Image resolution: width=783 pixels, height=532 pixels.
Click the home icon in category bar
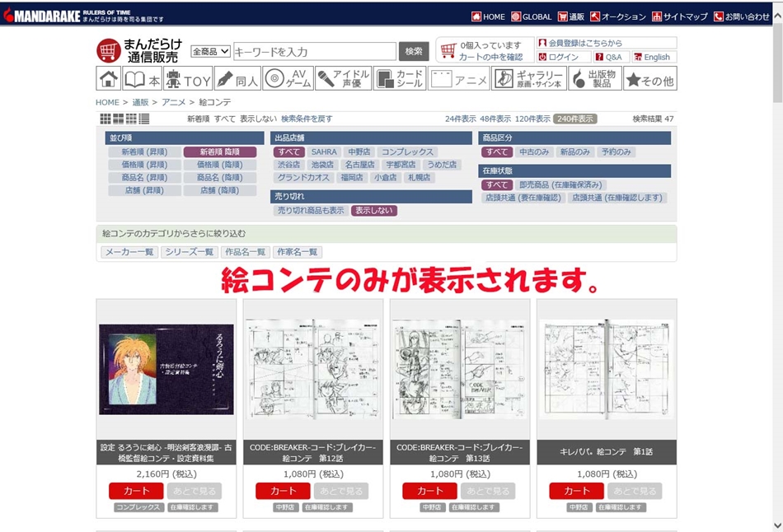108,78
